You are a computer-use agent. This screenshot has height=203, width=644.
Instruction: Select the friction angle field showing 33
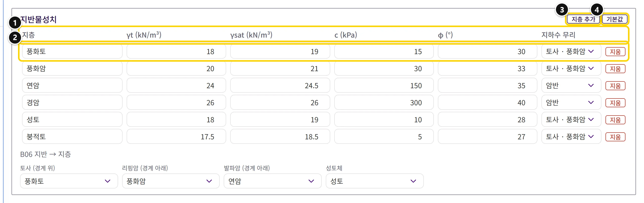(488, 69)
